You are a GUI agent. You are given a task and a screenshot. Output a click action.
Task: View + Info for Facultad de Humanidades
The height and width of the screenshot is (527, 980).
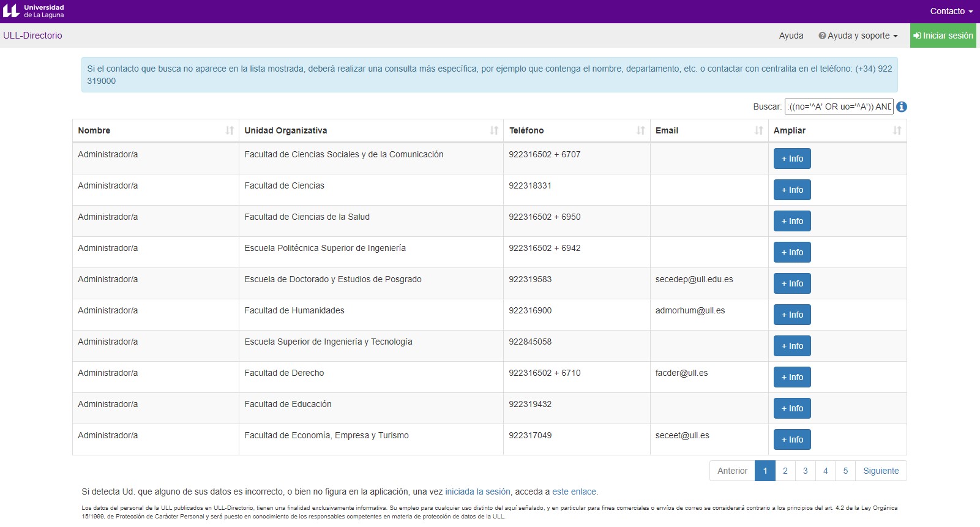[792, 315]
